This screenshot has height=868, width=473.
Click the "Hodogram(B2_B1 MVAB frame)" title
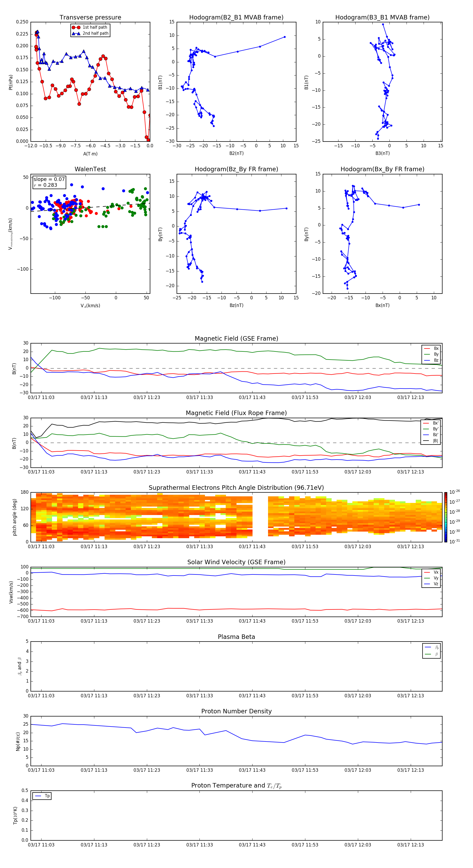point(236,18)
